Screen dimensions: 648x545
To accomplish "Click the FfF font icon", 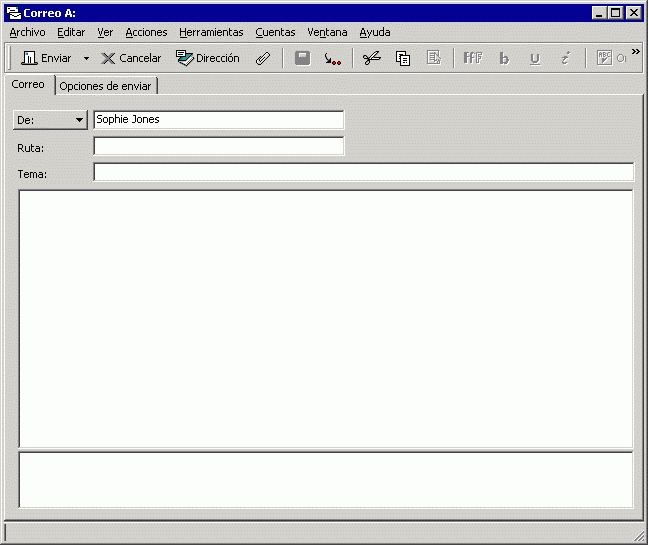I will (x=473, y=58).
